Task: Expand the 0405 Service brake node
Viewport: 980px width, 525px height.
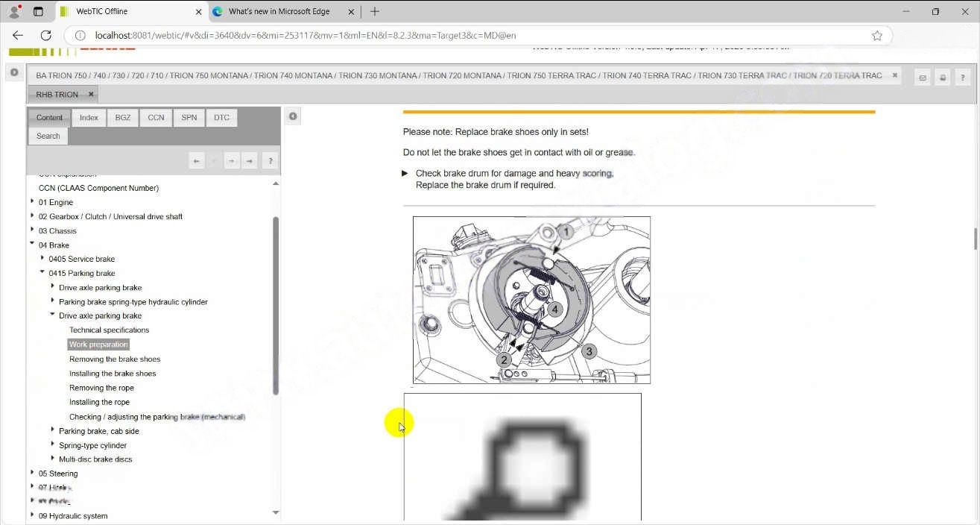Action: 42,258
